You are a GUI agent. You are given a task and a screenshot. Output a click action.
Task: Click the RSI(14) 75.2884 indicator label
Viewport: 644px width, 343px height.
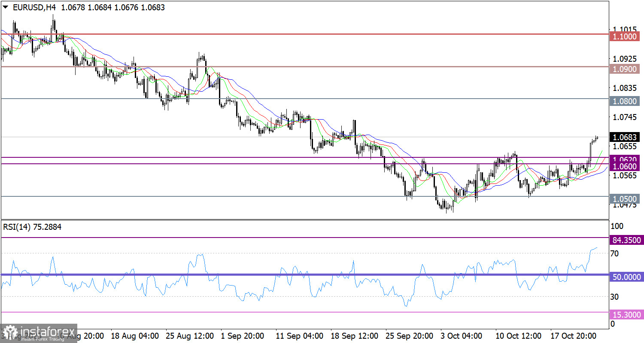click(x=32, y=227)
